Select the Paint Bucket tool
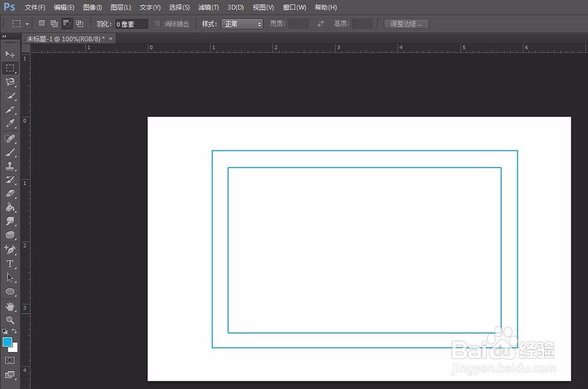Viewport: 588px width, 389px height. click(x=10, y=207)
